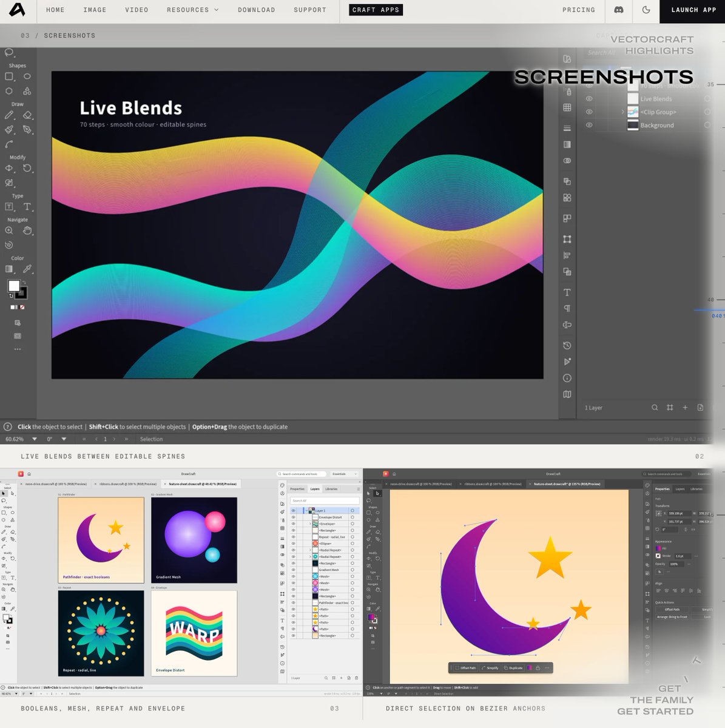
Task: Select the Lasso tool in Live Blends screenshot
Action: pyautogui.click(x=9, y=53)
